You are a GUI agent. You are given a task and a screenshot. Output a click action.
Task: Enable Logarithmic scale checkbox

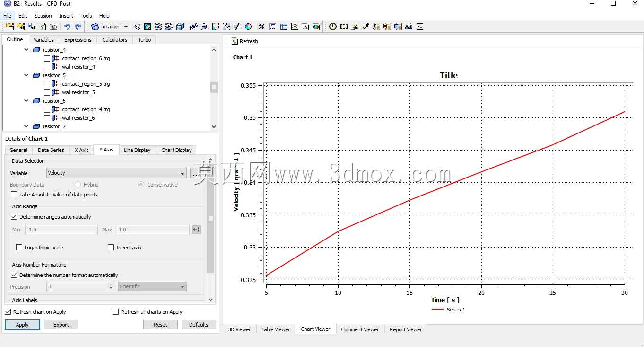[19, 248]
